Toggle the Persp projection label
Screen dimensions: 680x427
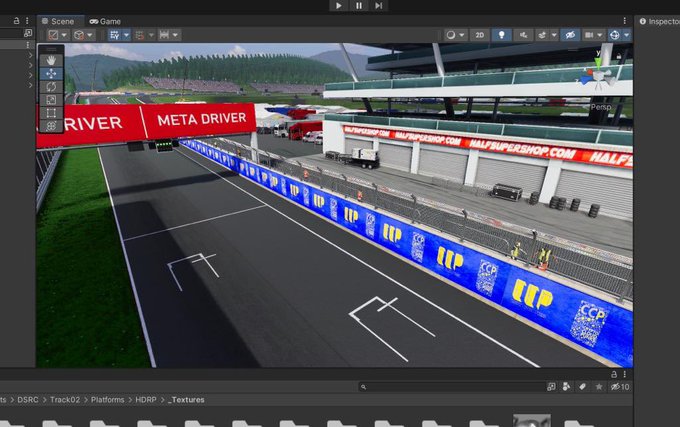pyautogui.click(x=601, y=107)
